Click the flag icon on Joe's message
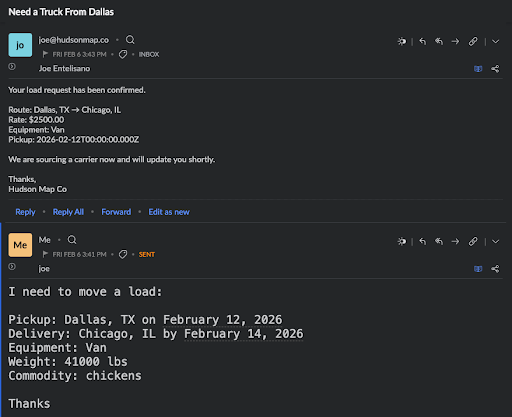512x417 pixels. pos(45,54)
